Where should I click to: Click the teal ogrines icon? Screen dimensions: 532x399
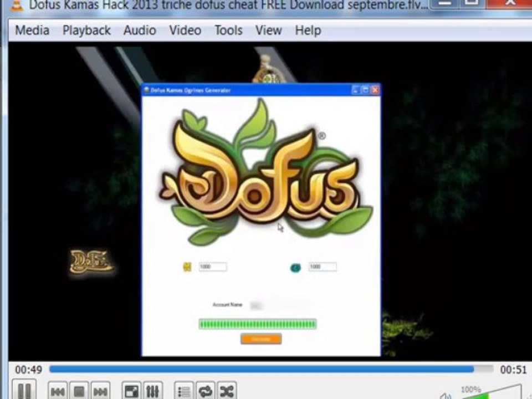click(295, 268)
